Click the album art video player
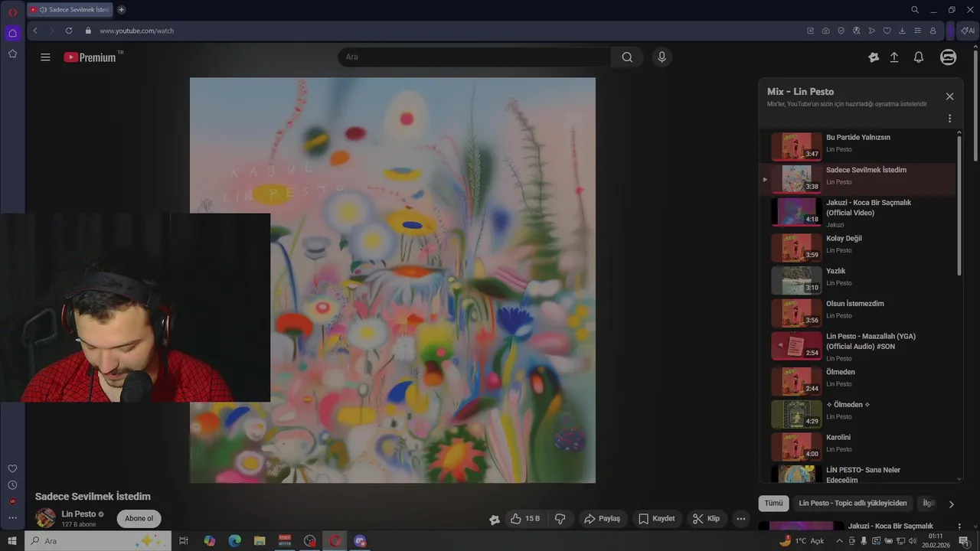This screenshot has width=980, height=551. point(393,280)
